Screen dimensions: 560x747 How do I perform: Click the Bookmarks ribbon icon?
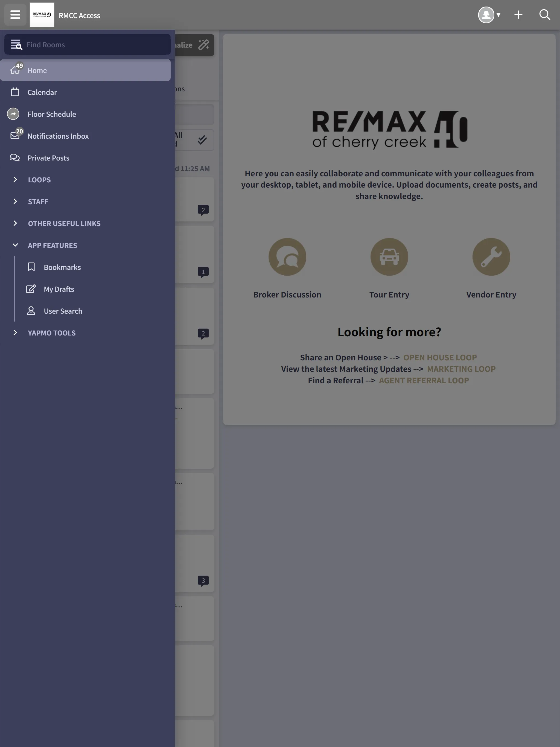31,267
